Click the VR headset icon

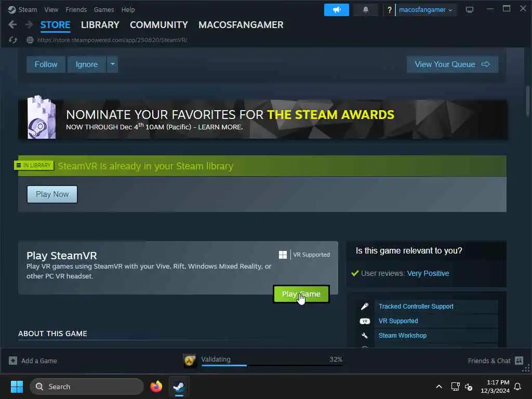(365, 321)
